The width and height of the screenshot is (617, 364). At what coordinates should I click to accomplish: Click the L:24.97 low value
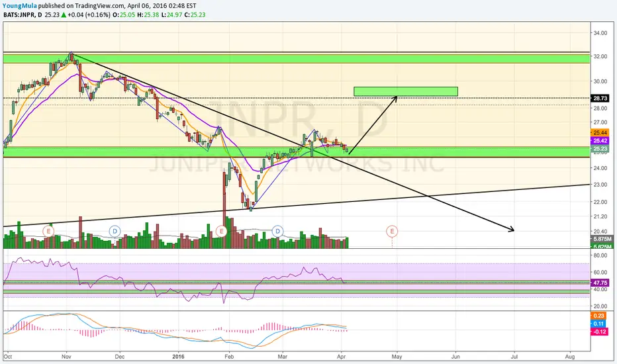[171, 15]
